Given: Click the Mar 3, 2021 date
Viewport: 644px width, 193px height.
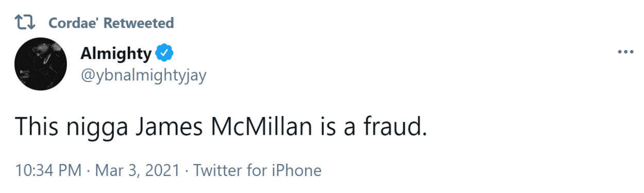Looking at the screenshot, I should tap(139, 171).
